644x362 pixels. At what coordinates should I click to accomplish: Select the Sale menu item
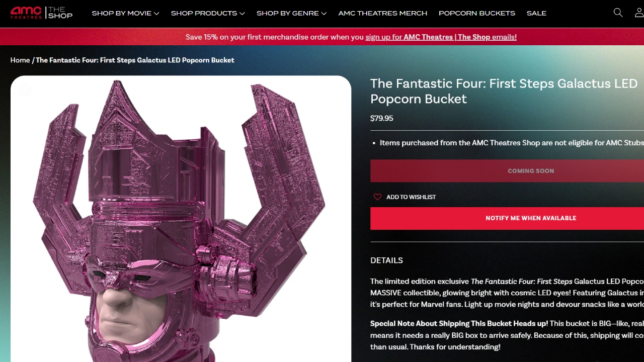[x=536, y=14]
